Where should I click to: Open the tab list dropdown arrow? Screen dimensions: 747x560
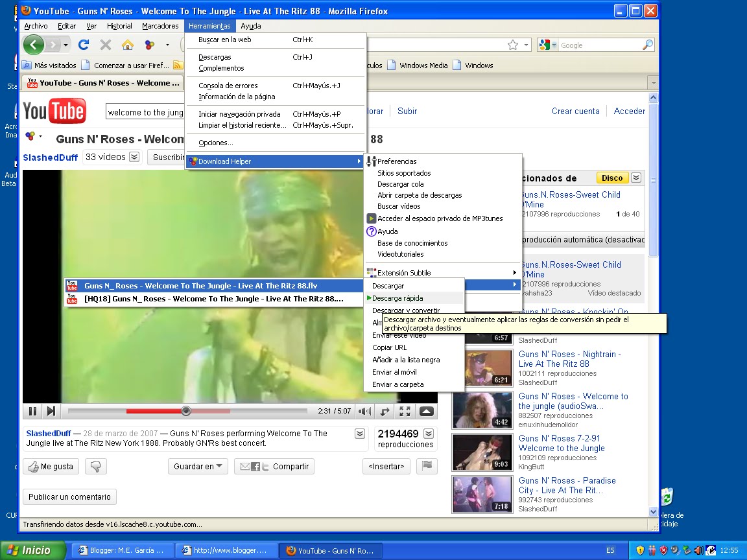[x=654, y=83]
